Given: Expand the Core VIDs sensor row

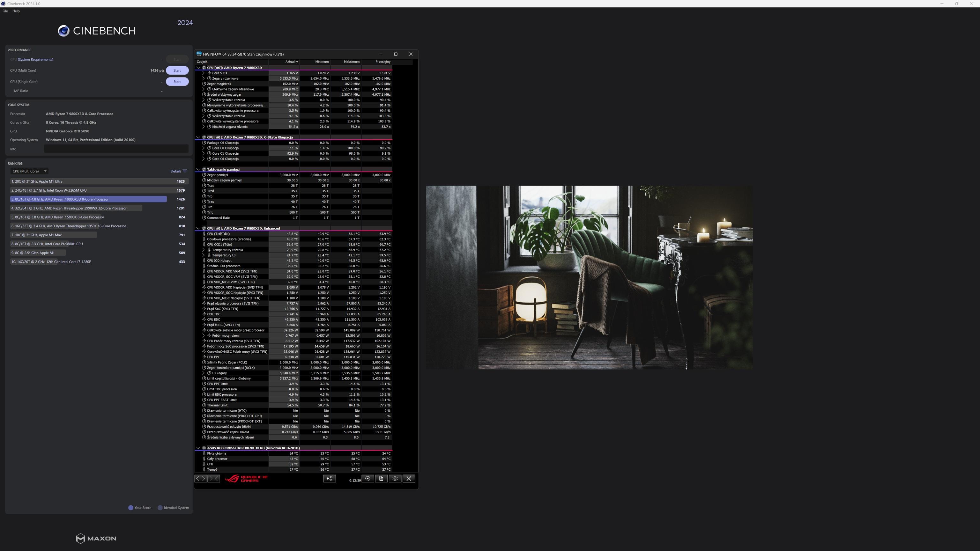Looking at the screenshot, I should tap(204, 73).
